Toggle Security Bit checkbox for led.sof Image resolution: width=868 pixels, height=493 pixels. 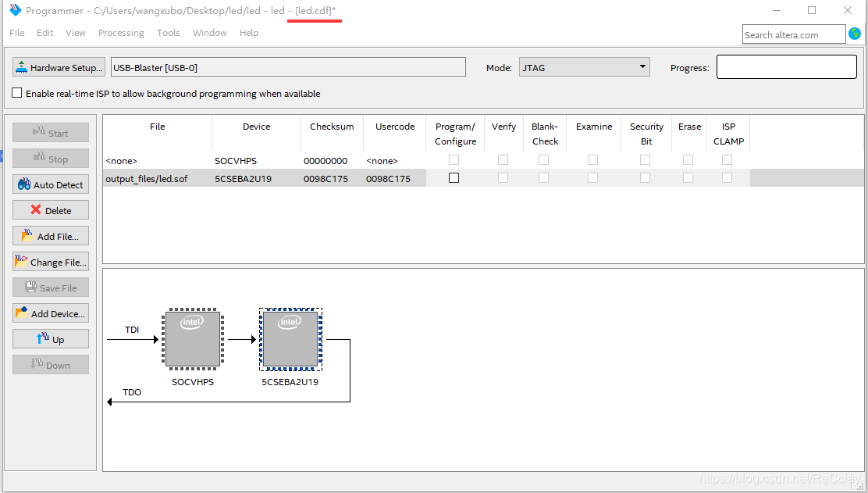(645, 178)
